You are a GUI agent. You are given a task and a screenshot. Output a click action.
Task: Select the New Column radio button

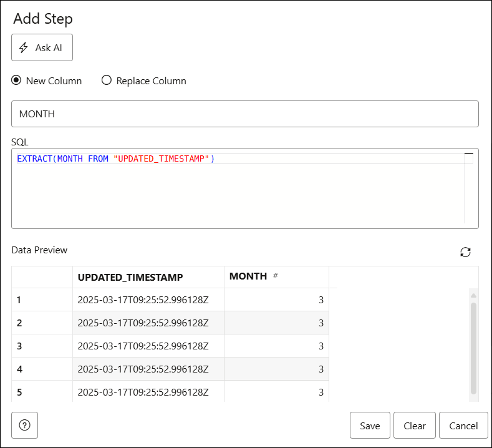click(x=16, y=80)
